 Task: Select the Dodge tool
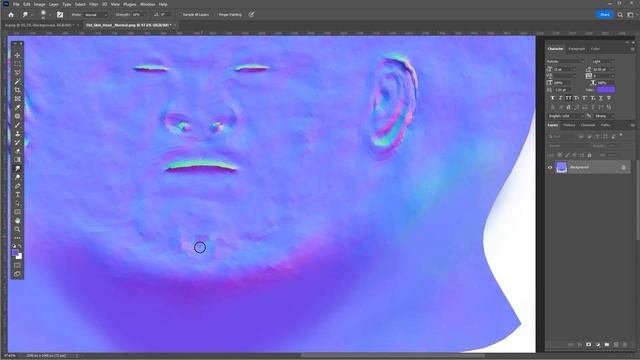(17, 177)
